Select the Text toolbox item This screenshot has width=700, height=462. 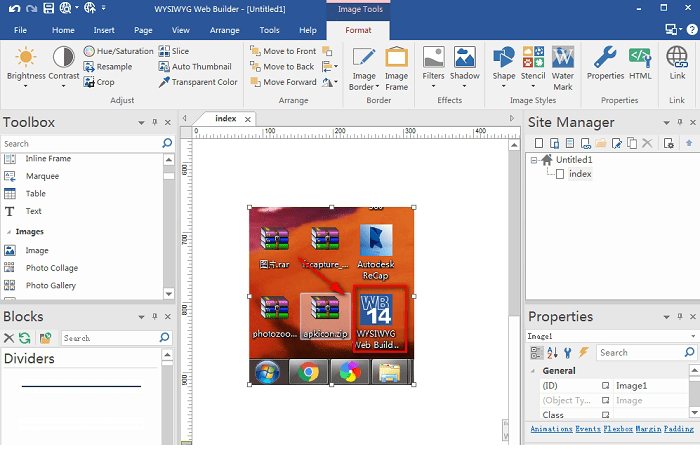pos(33,211)
